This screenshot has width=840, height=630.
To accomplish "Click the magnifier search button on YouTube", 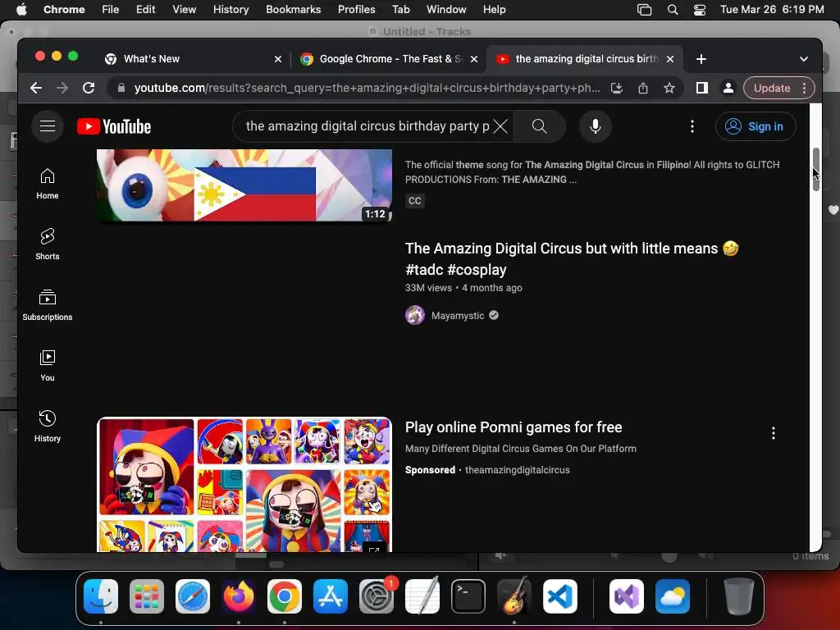I will pos(540,126).
